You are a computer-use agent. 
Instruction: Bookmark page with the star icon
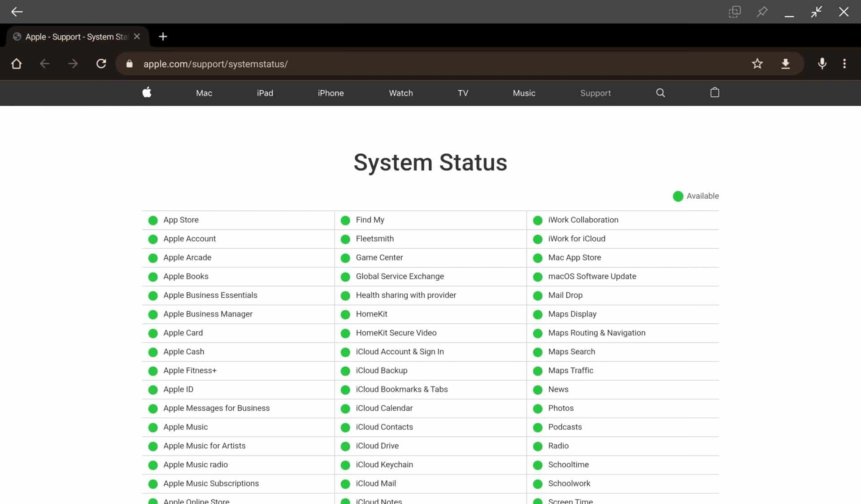tap(757, 64)
